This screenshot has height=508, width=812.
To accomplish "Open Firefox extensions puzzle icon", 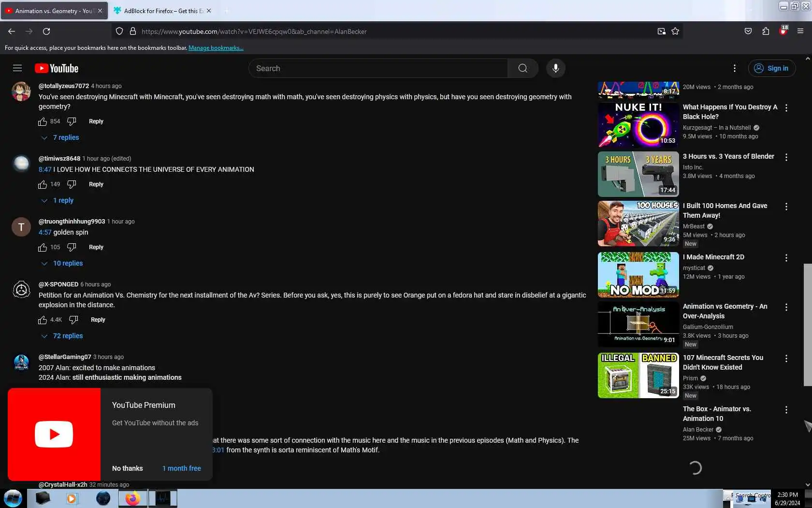I will click(x=766, y=31).
